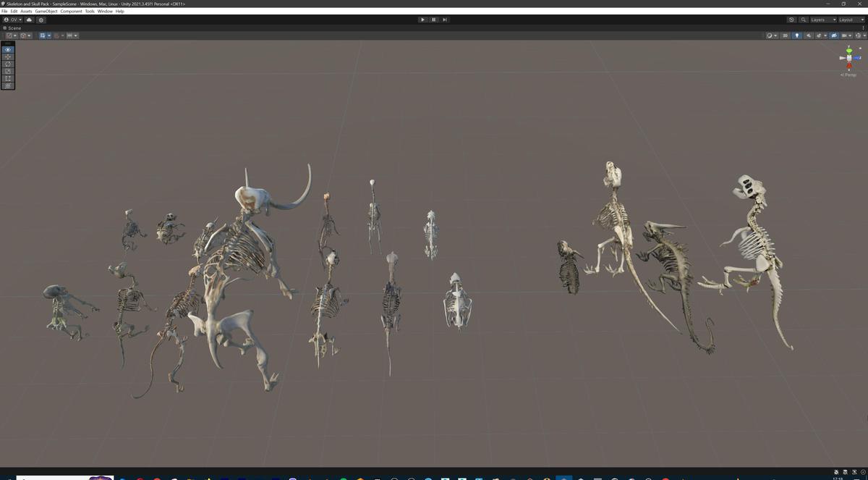Toggle scene view audio
Screen dimensions: 868x480
[x=809, y=35]
